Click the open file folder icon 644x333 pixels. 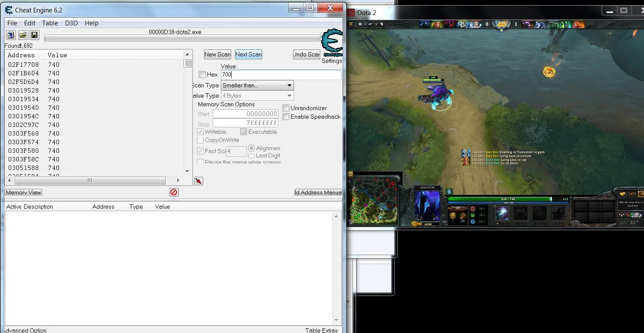(x=23, y=35)
